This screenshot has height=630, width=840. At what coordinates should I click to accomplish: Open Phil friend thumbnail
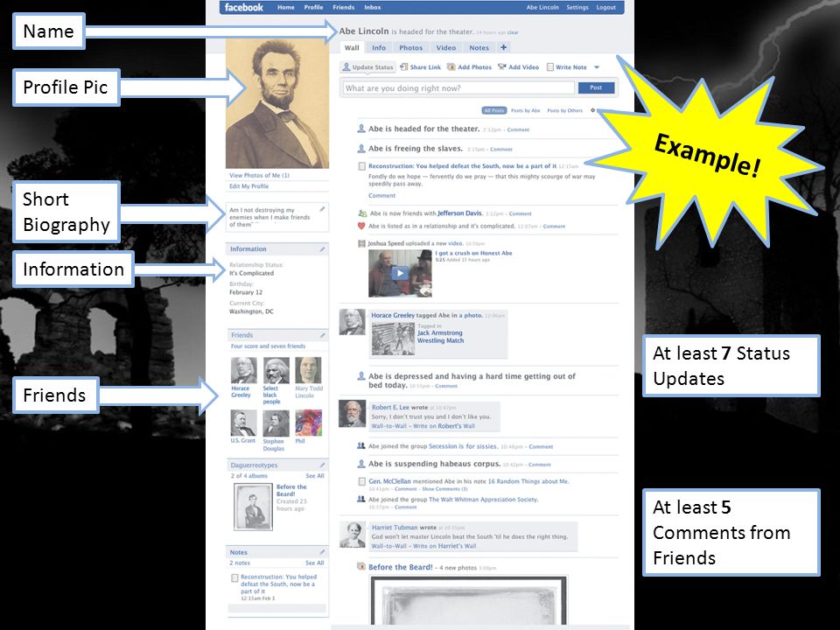tap(308, 423)
